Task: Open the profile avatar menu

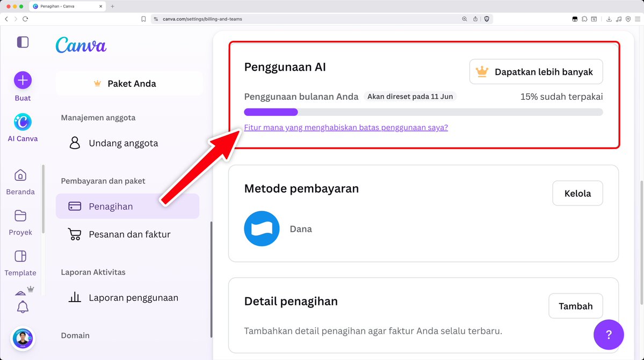Action: 23,338
